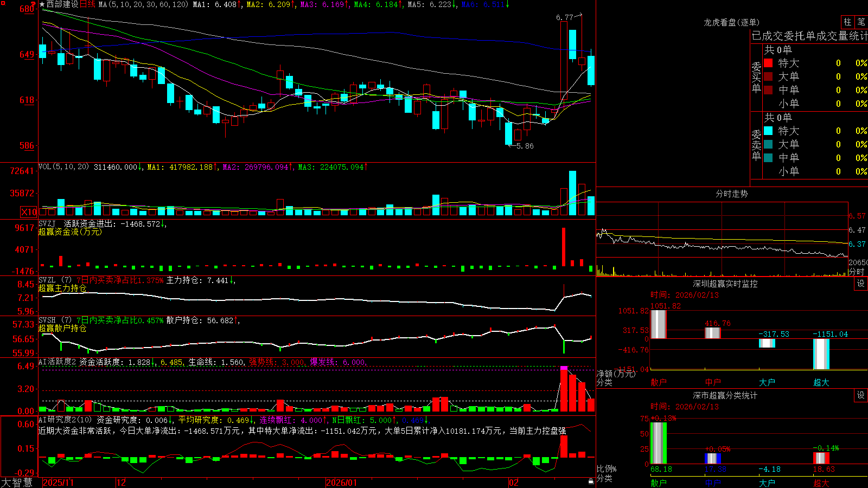
Task: Click the 委卖单 side label
Action: coord(756,145)
